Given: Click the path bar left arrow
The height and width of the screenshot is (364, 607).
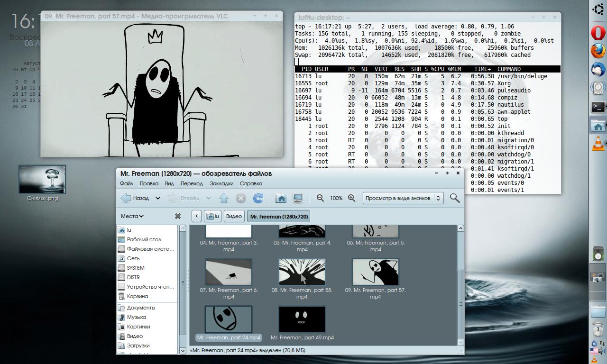Looking at the screenshot, I should coord(196,216).
